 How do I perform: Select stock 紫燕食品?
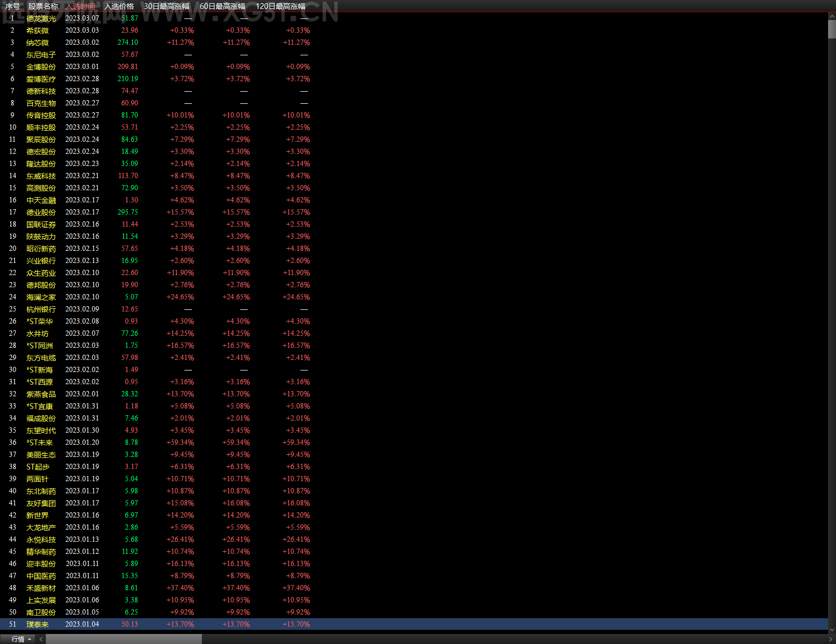coord(41,394)
